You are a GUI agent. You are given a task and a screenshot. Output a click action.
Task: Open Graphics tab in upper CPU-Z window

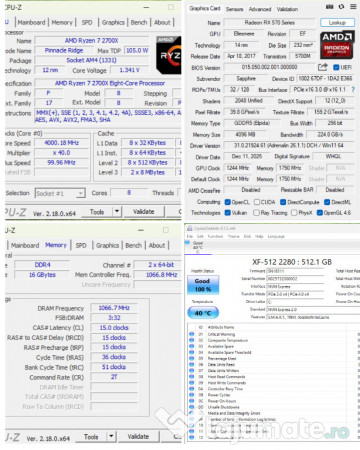113,22
